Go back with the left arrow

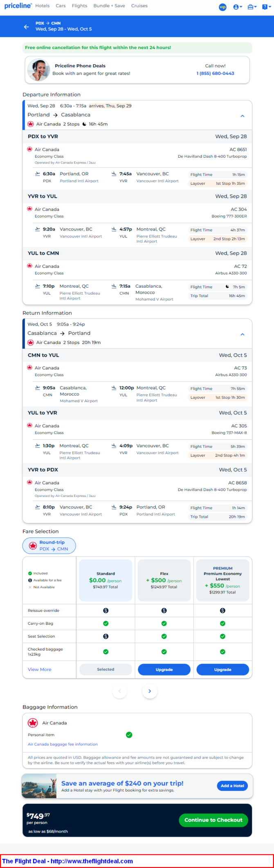tap(27, 27)
